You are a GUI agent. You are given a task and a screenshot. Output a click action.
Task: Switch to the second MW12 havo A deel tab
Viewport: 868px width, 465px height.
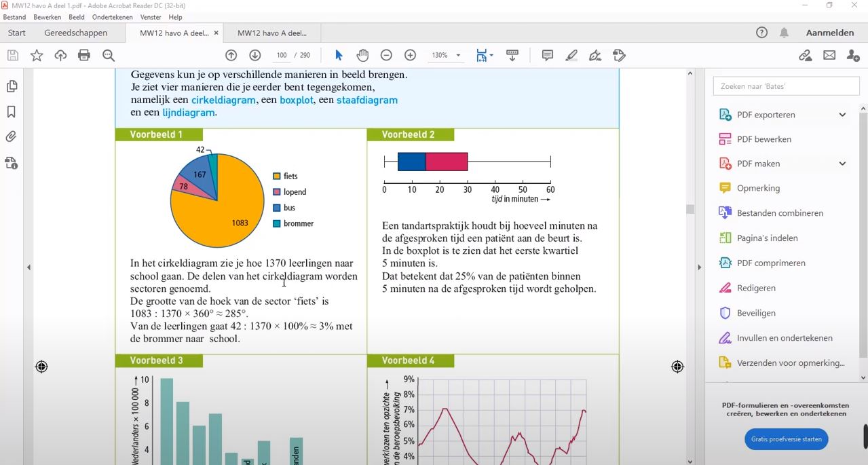272,33
